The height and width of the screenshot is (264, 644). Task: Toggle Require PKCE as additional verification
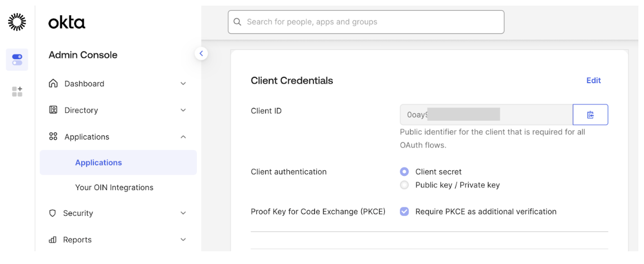[405, 212]
